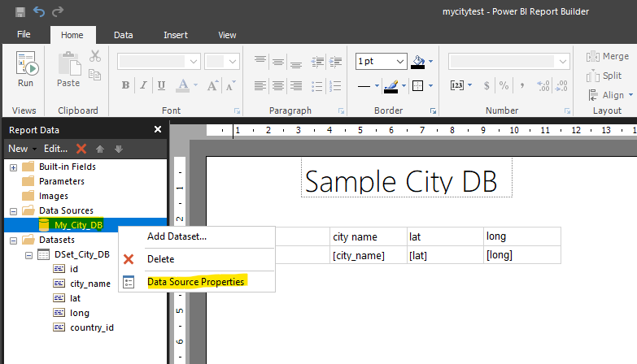Move item up with arrow icon

(x=100, y=149)
